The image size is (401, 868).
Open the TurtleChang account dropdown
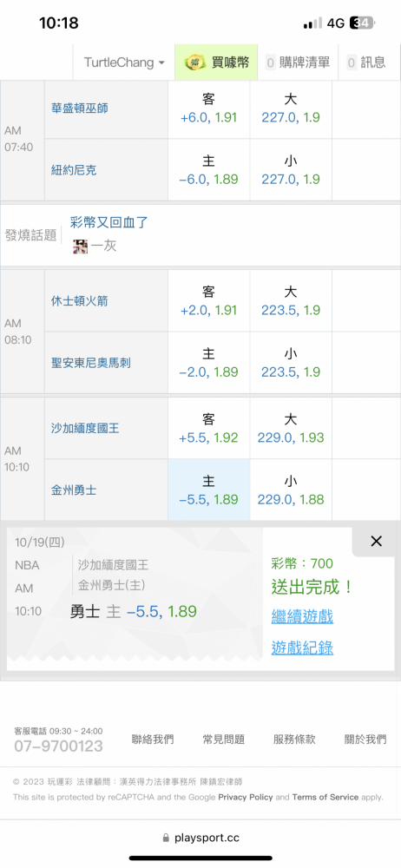tap(124, 62)
